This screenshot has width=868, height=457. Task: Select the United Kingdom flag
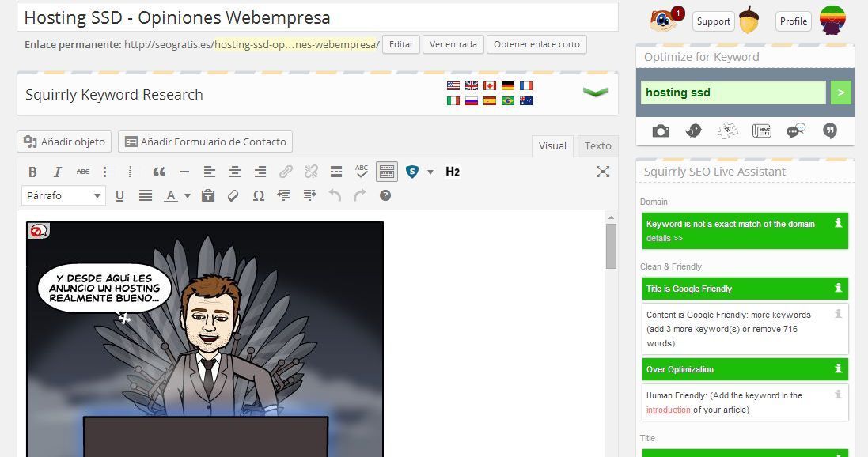[x=471, y=85]
